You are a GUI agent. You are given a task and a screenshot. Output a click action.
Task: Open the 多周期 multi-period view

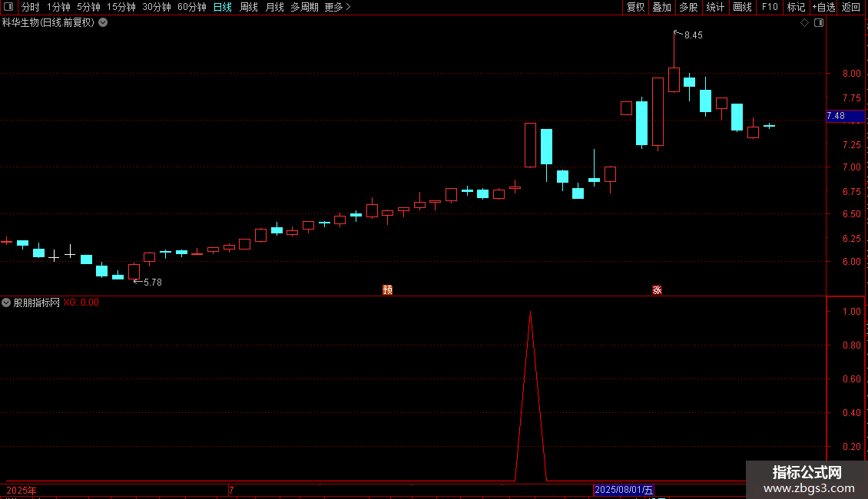tap(304, 7)
